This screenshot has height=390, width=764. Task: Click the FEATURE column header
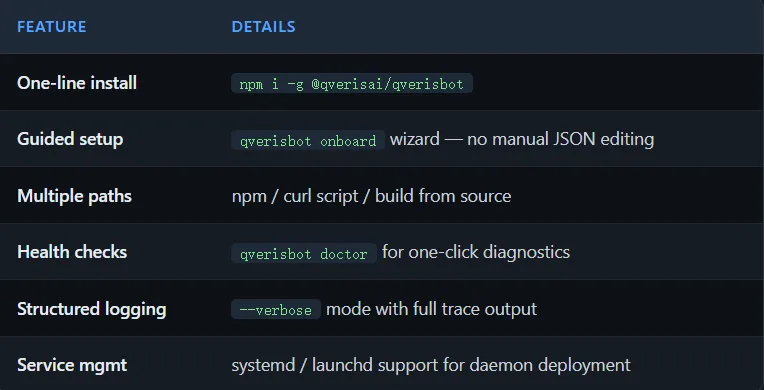click(x=52, y=26)
